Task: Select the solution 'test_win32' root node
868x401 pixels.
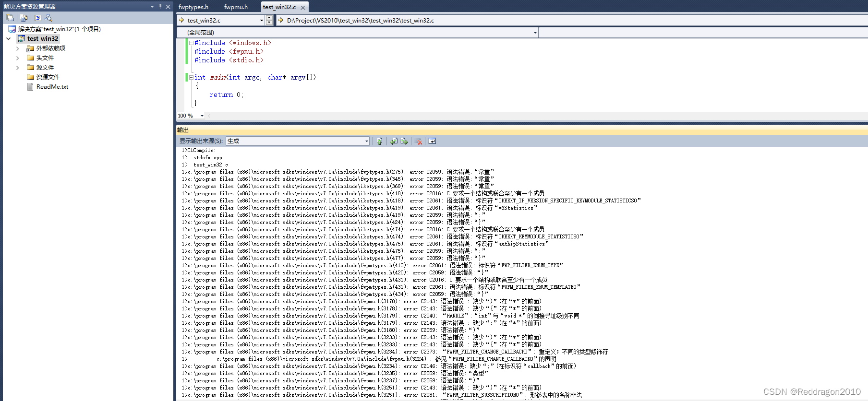Action: 55,29
